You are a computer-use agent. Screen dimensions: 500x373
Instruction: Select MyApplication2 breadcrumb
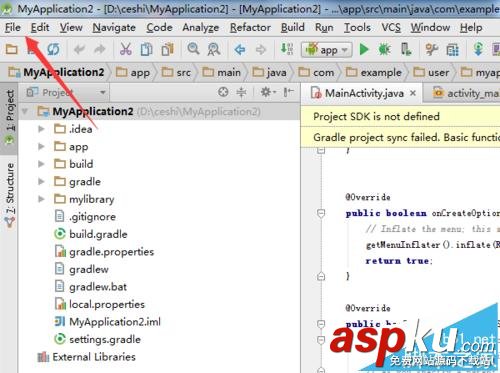(57, 72)
